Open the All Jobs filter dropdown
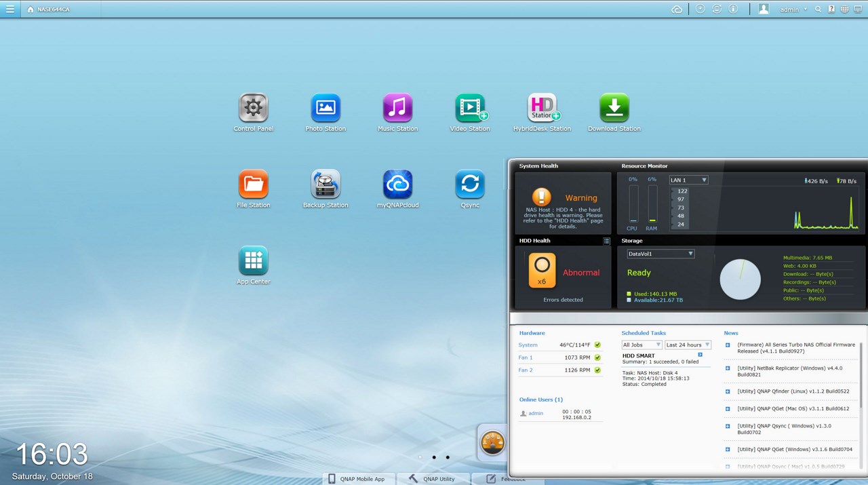This screenshot has height=485, width=868. coord(642,345)
